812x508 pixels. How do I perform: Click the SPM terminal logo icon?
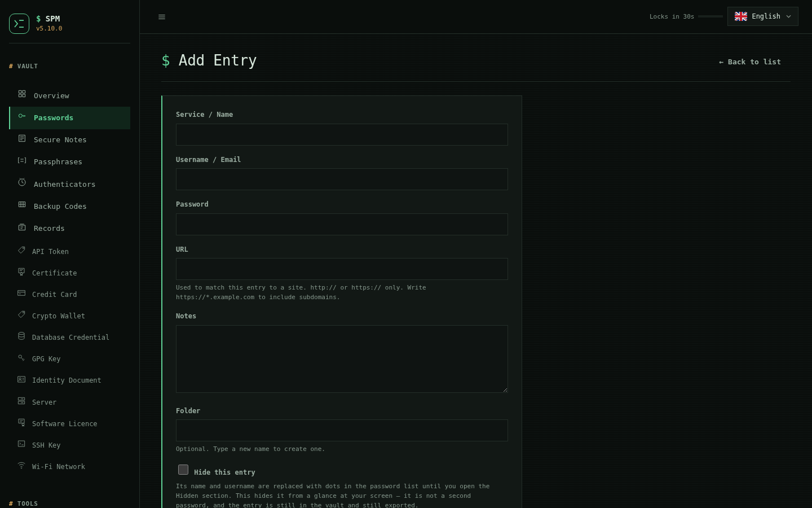[x=19, y=24]
